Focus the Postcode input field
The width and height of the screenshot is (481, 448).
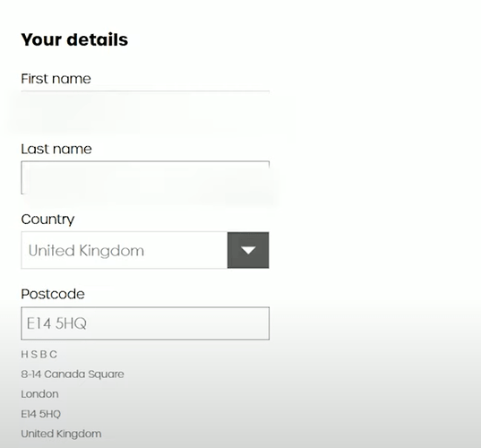coord(145,323)
